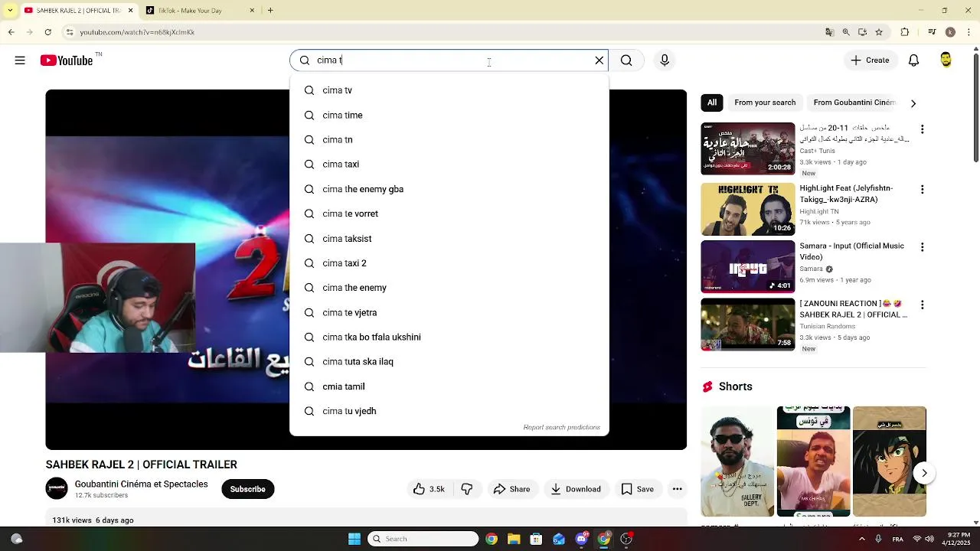Open more actions three-dot menu under video
980x551 pixels.
pyautogui.click(x=677, y=489)
